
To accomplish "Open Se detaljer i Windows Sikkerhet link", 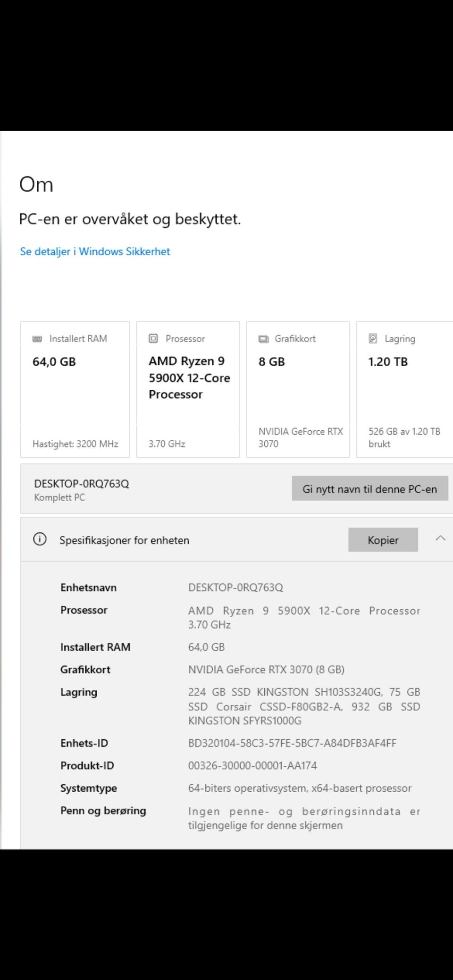I will point(95,251).
